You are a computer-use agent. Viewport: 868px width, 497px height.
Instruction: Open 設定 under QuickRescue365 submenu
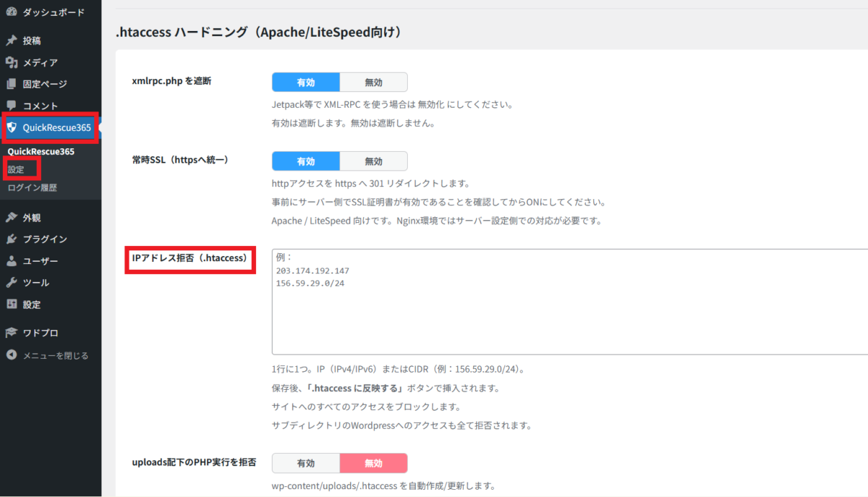tap(16, 169)
